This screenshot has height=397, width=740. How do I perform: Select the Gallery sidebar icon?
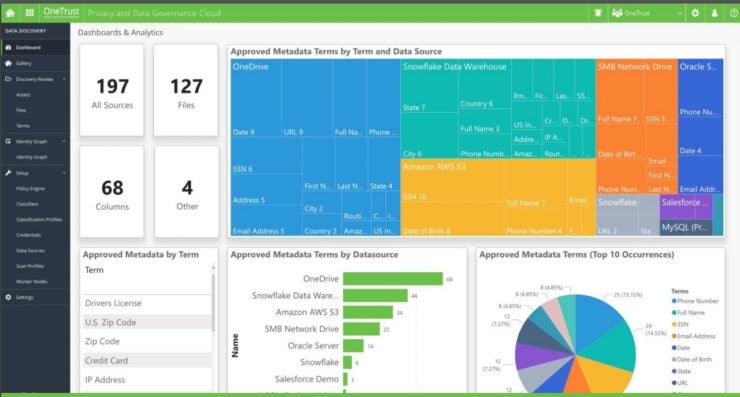pyautogui.click(x=8, y=63)
